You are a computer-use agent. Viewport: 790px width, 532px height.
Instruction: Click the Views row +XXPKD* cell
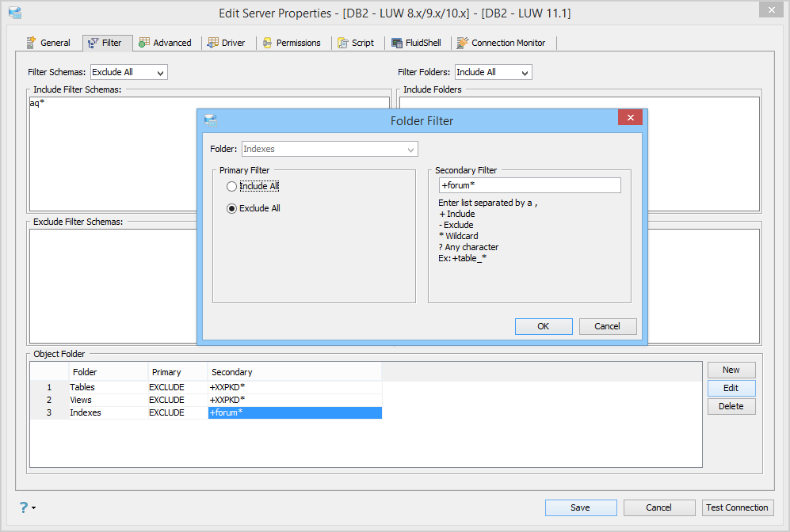(x=295, y=400)
